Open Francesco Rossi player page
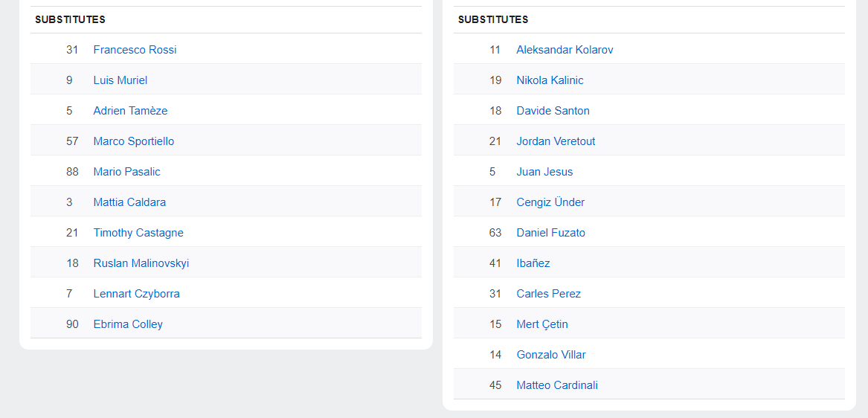 click(x=135, y=50)
